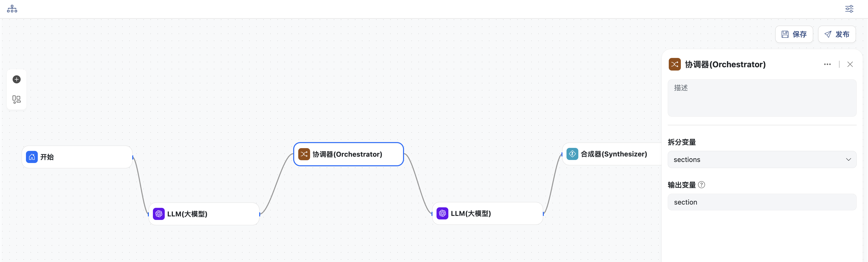Click the first LLM node's purple icon

(159, 214)
